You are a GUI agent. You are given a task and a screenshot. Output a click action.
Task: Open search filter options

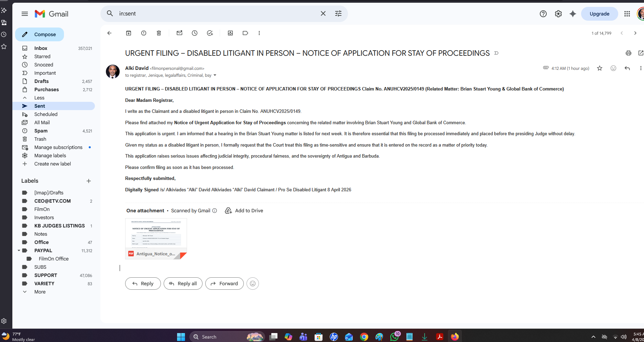pos(338,13)
